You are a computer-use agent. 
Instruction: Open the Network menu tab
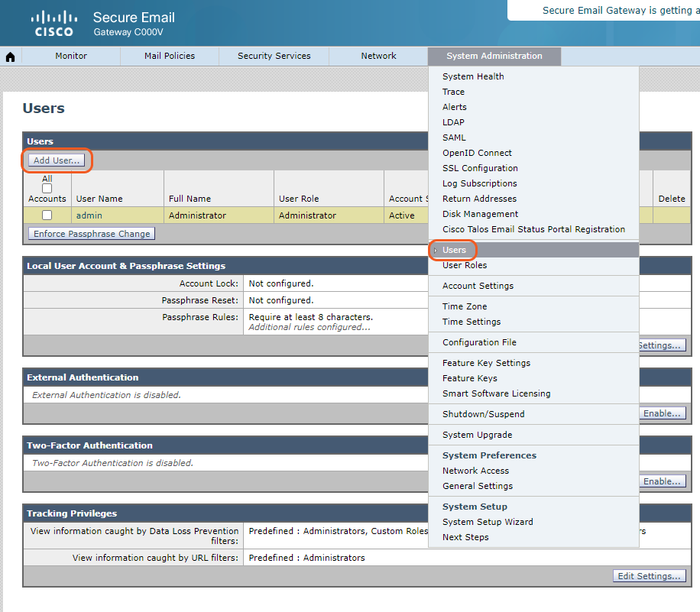click(378, 56)
